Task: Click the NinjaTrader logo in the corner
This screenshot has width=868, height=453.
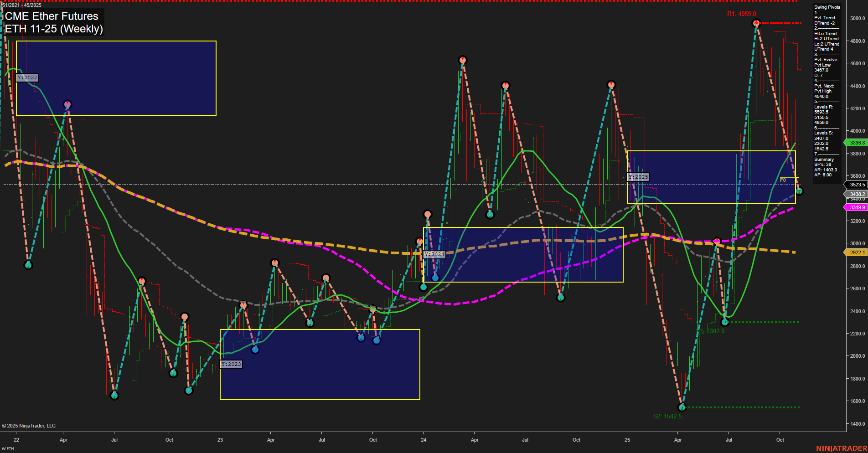Action: tap(841, 448)
